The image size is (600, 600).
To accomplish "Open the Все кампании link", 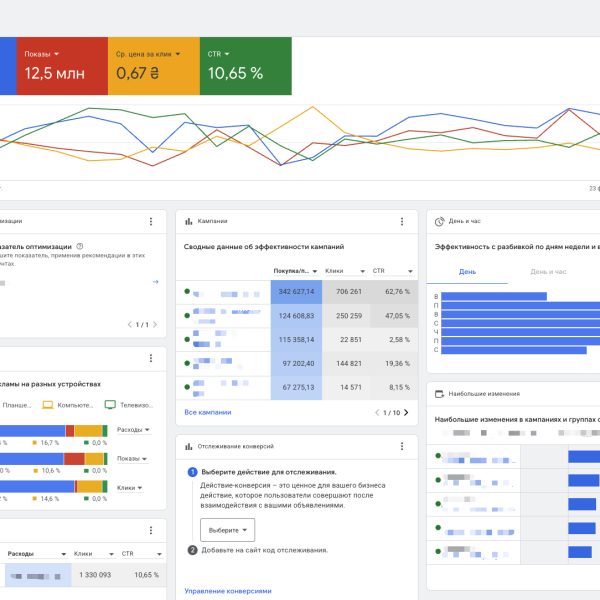I will 207,412.
